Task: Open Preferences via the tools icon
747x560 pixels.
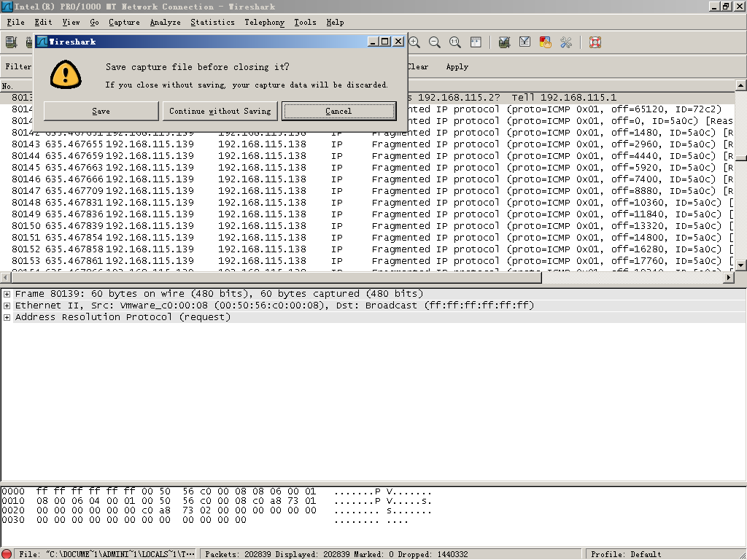Action: [x=566, y=42]
